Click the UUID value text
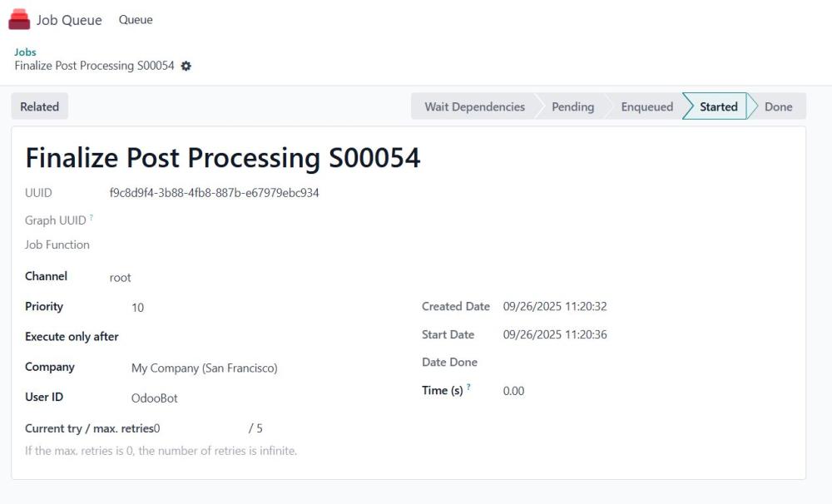832x504 pixels. click(x=214, y=193)
